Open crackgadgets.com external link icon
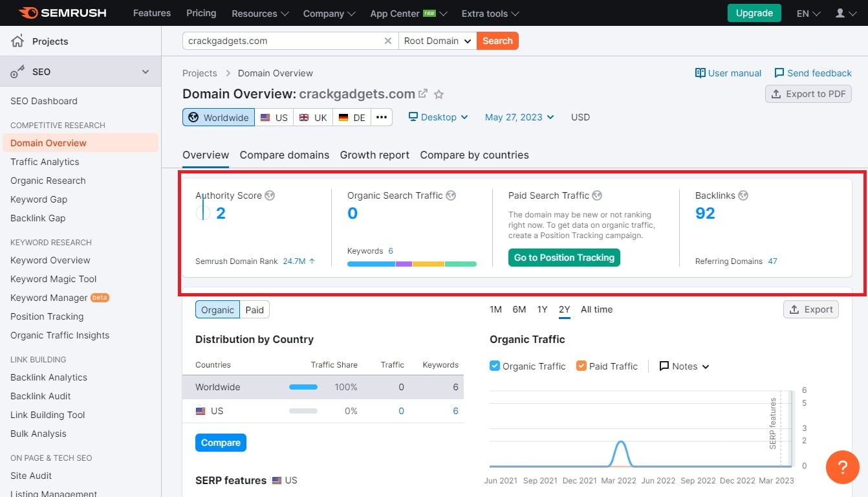The width and height of the screenshot is (868, 497). (423, 94)
